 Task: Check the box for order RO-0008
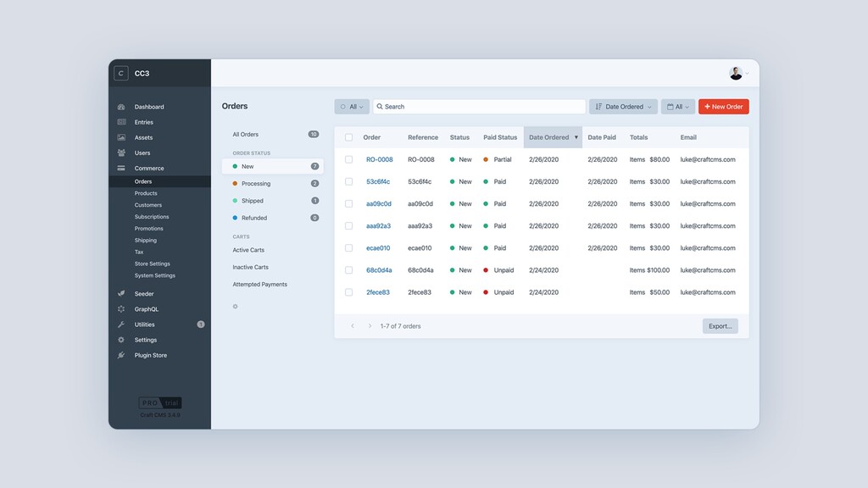(348, 159)
